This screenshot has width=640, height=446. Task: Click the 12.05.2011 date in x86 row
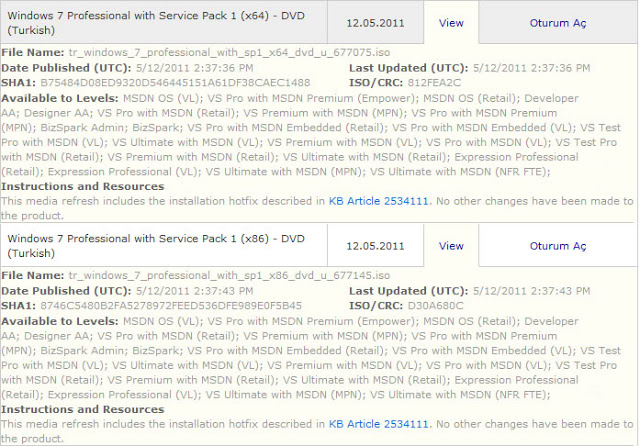tap(376, 245)
